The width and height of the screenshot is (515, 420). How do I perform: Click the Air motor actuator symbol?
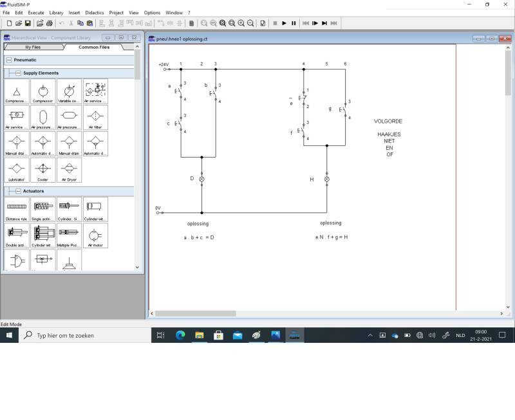[95, 235]
